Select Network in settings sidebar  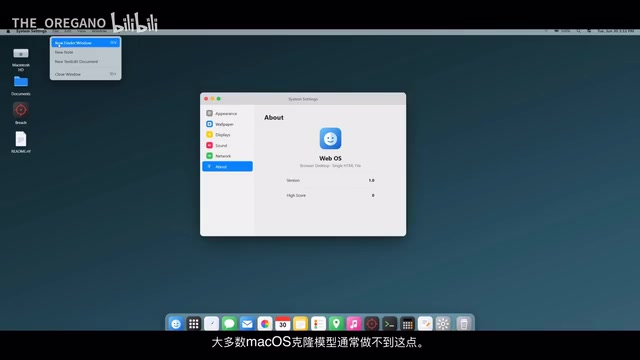pos(227,156)
